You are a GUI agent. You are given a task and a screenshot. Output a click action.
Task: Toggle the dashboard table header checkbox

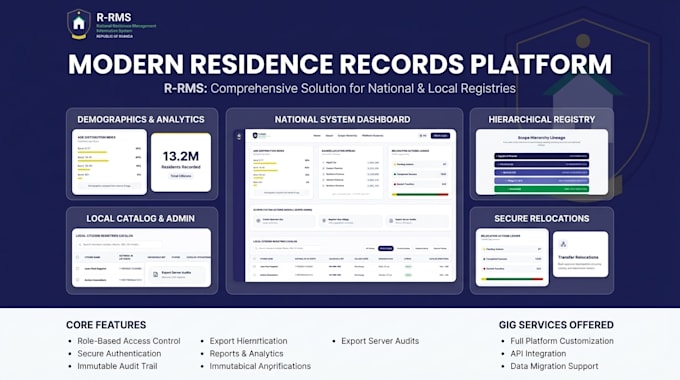[255, 259]
